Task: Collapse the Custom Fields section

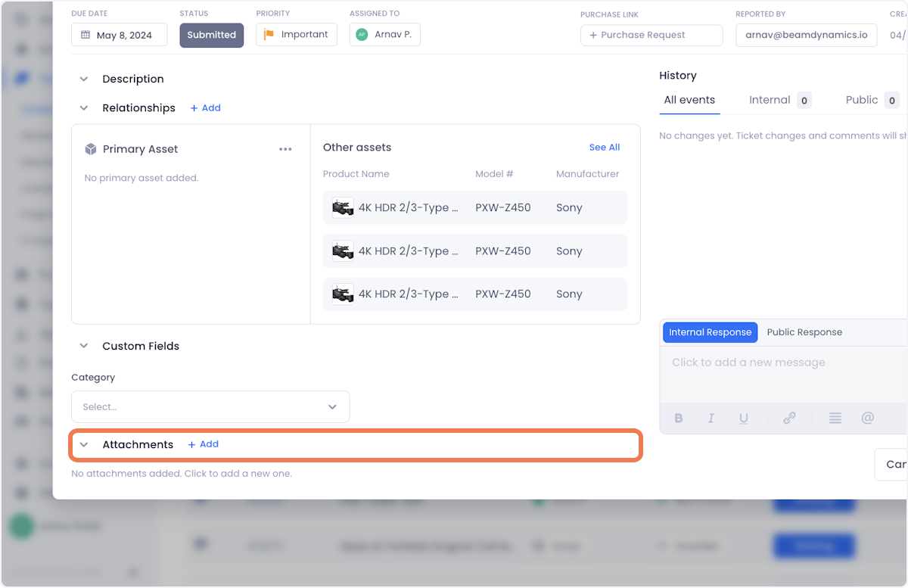Action: coord(84,346)
